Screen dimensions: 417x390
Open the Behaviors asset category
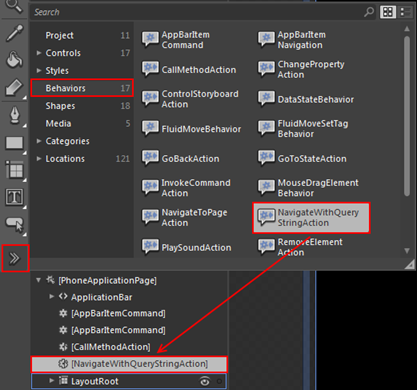point(82,88)
